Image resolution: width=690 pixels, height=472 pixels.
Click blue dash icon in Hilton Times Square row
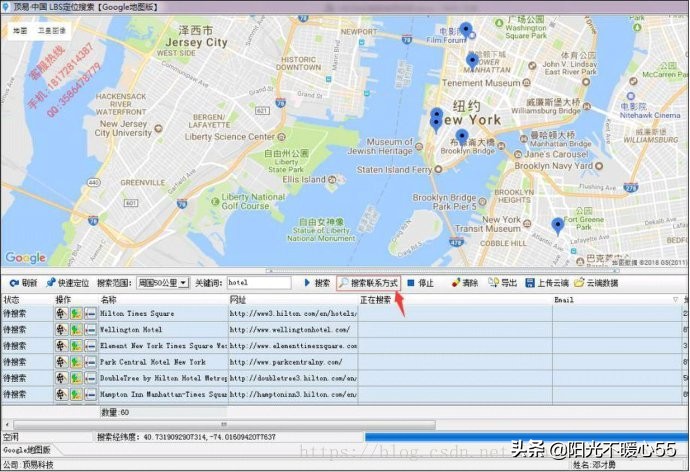tap(91, 314)
